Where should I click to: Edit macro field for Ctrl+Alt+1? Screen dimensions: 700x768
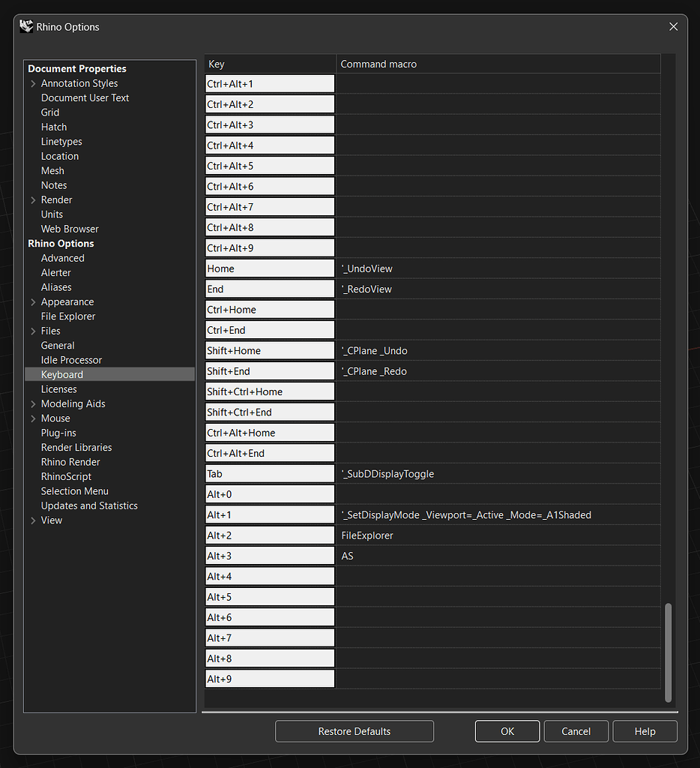pos(498,84)
